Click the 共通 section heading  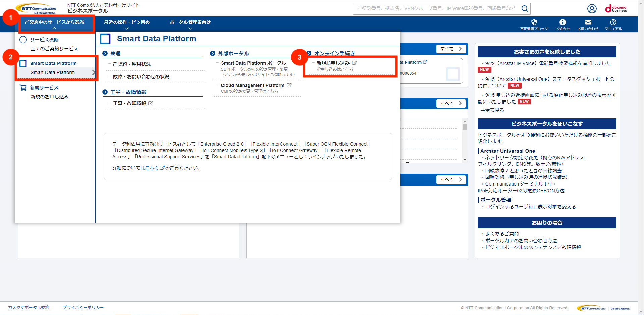point(115,53)
